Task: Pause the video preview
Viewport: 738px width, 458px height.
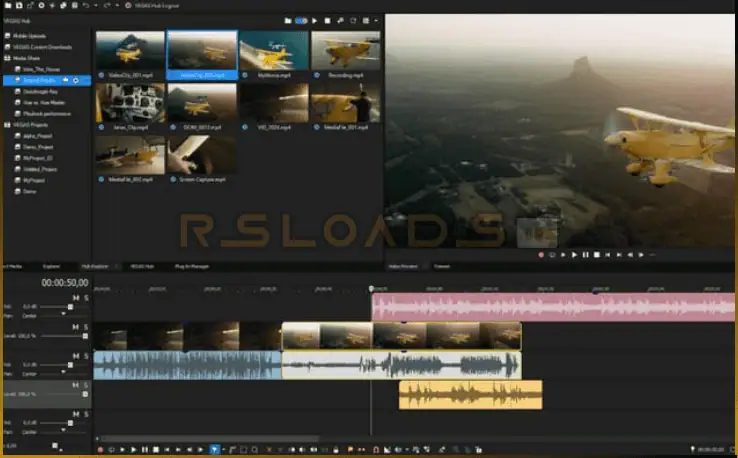Action: [x=586, y=255]
